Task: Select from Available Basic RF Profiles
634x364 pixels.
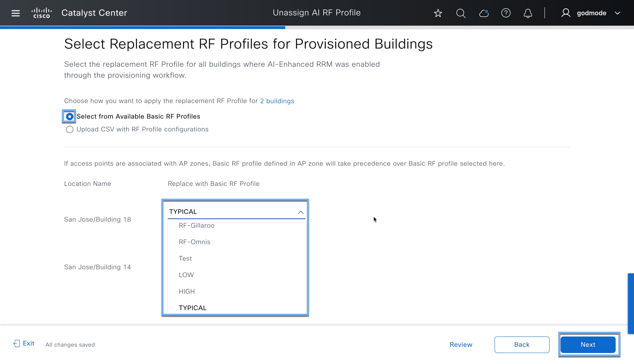Action: click(69, 116)
